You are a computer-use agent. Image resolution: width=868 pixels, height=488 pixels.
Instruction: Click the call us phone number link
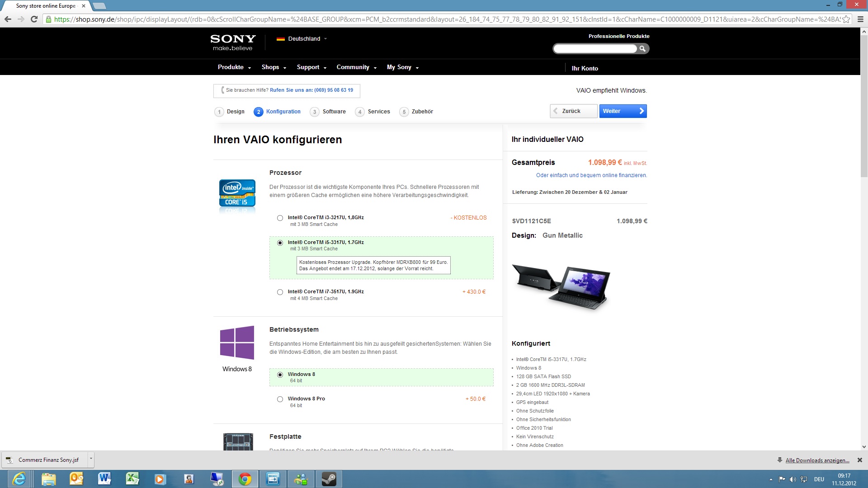pyautogui.click(x=311, y=90)
